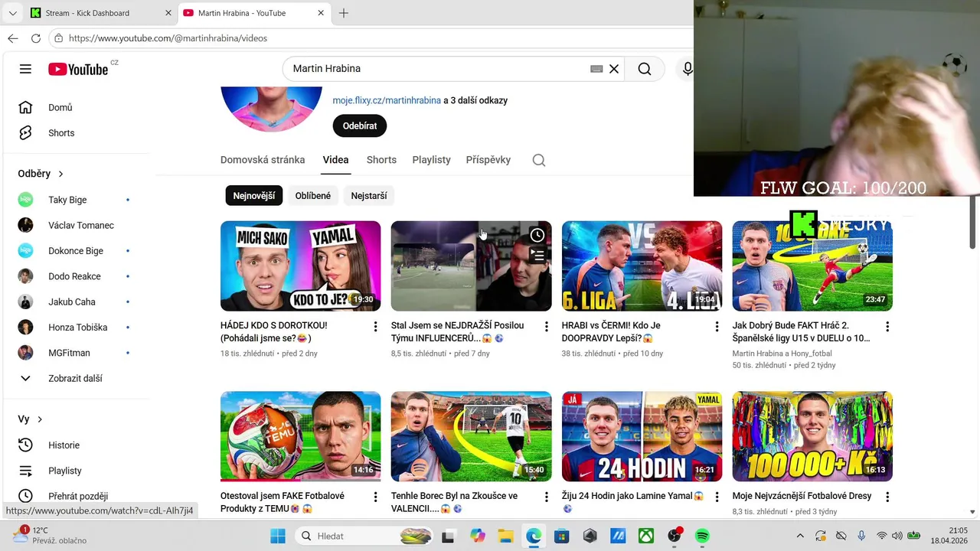
Task: Clear the search box with the X
Action: (614, 69)
